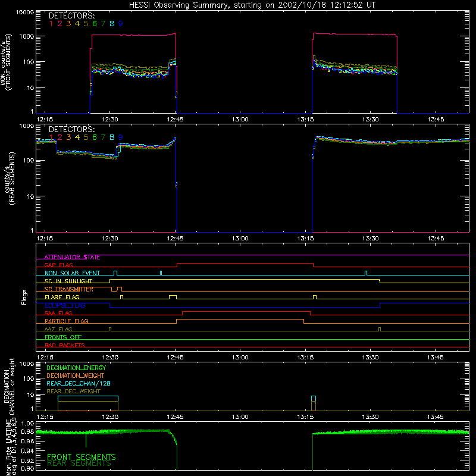The height and width of the screenshot is (476, 476).
Task: Select green detector 6 in rear segments legend
Action: 95,137
